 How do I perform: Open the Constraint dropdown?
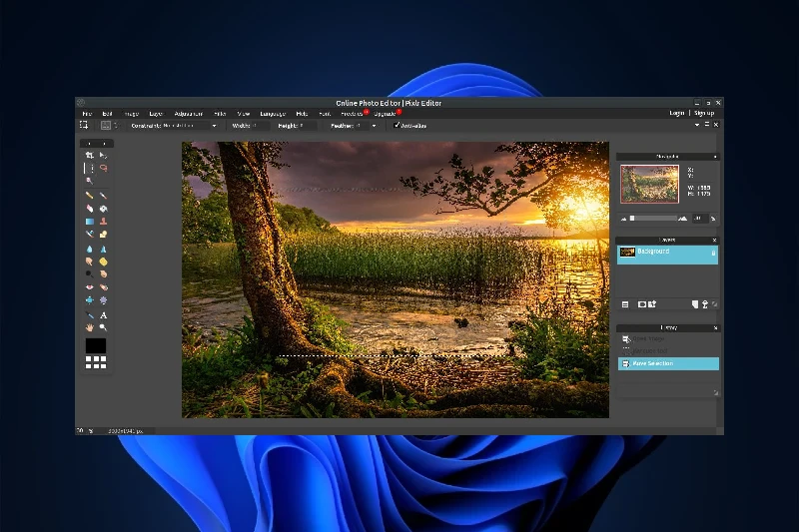click(190, 126)
